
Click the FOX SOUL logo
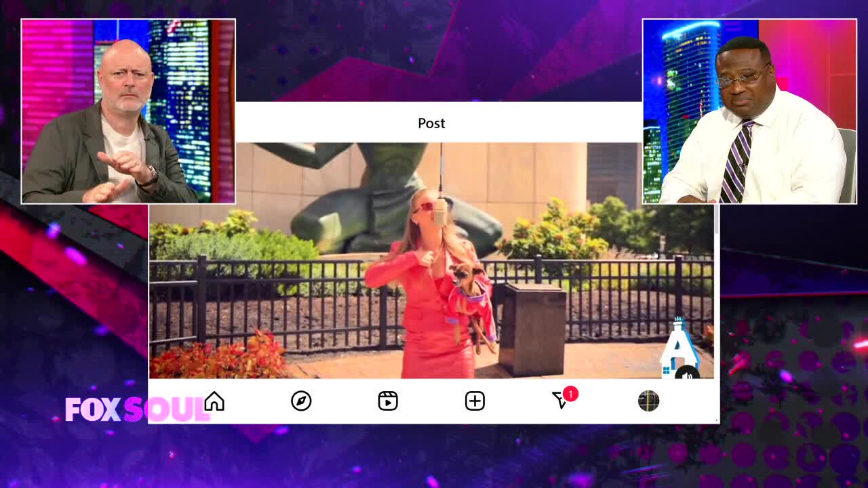134,409
